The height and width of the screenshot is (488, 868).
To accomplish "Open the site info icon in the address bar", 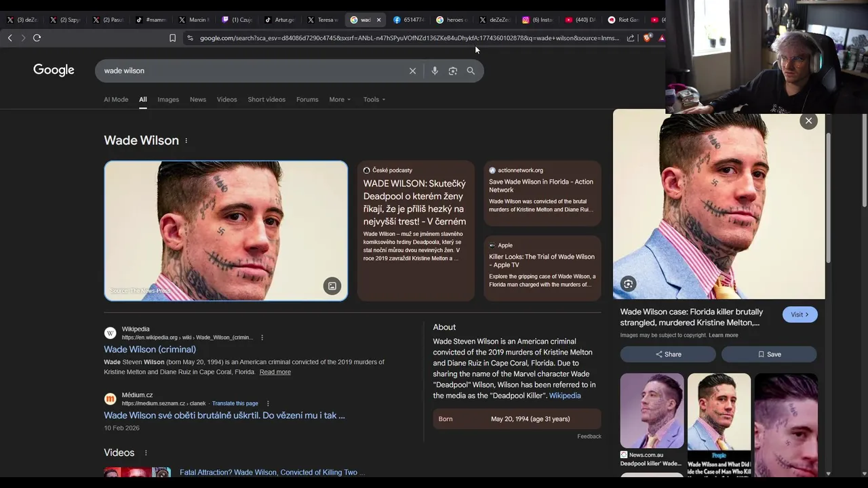I will pos(190,38).
